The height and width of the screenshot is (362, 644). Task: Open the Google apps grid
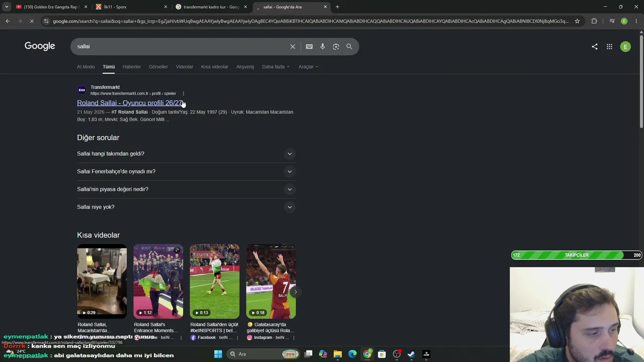609,46
